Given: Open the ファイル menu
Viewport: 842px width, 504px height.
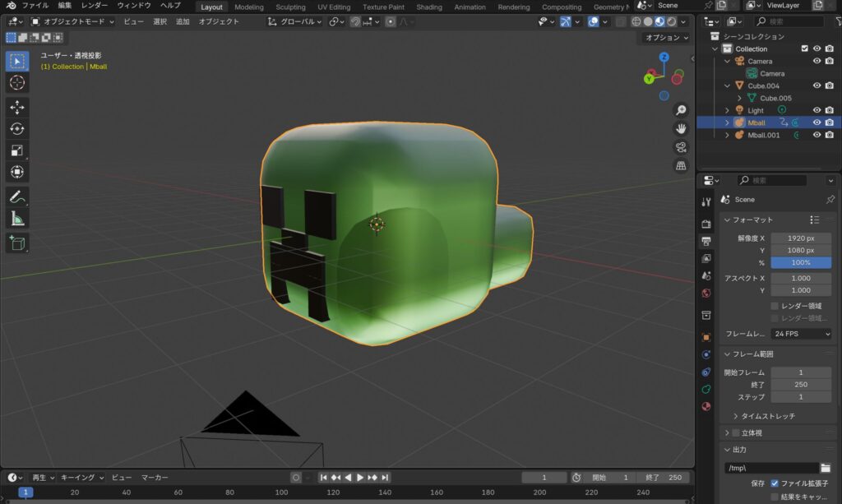Looking at the screenshot, I should 35,6.
